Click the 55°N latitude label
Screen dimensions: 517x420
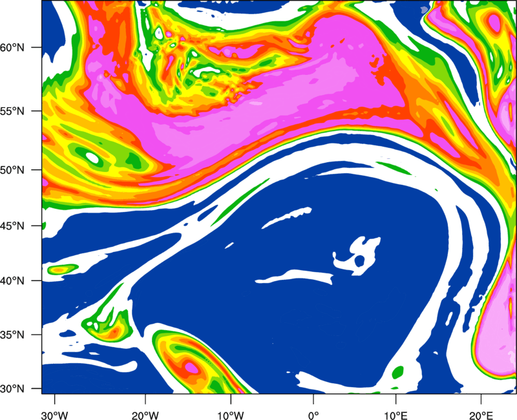tap(12, 110)
